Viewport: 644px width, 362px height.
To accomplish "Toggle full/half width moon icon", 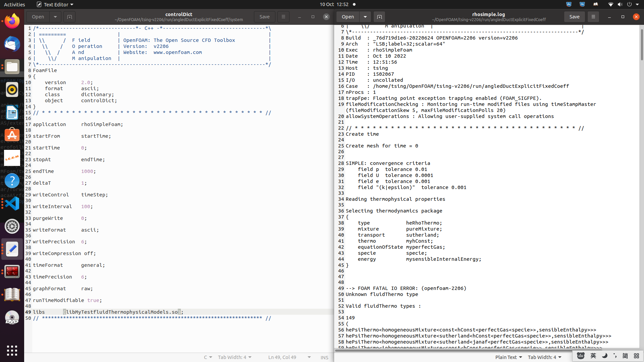I will pyautogui.click(x=604, y=356).
